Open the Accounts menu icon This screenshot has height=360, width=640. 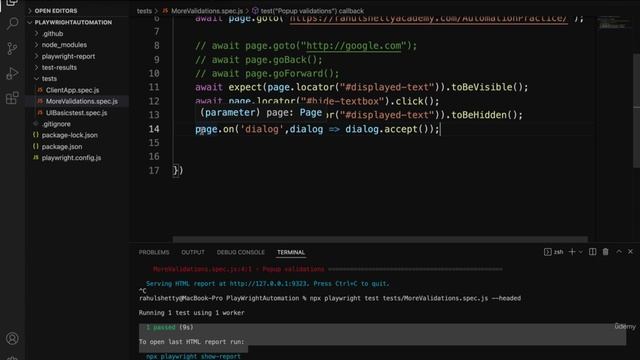[x=12, y=338]
